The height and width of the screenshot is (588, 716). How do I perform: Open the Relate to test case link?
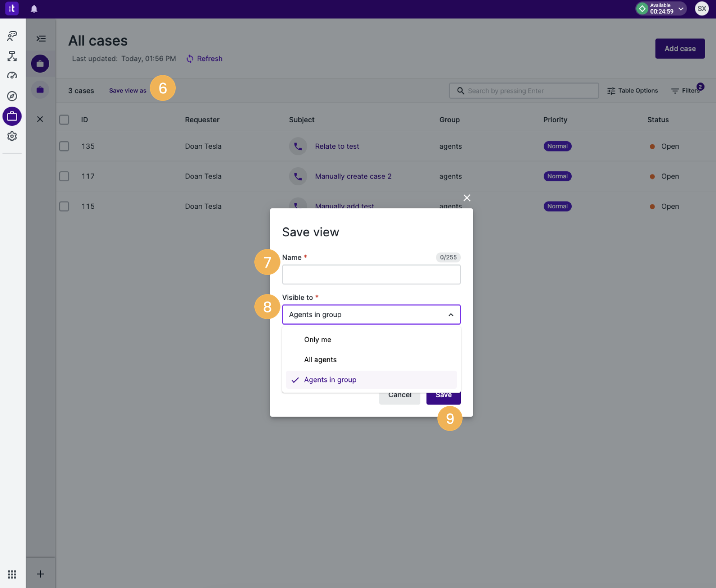337,146
